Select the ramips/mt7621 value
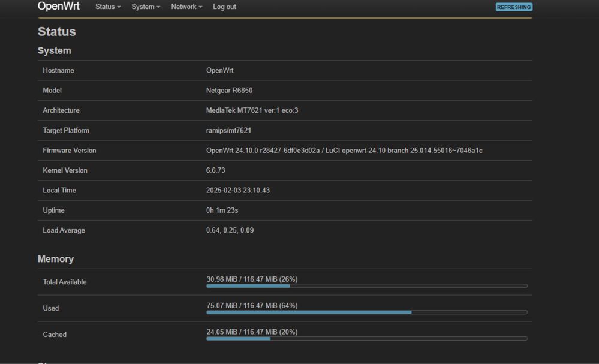Image resolution: width=599 pixels, height=364 pixels. 229,130
